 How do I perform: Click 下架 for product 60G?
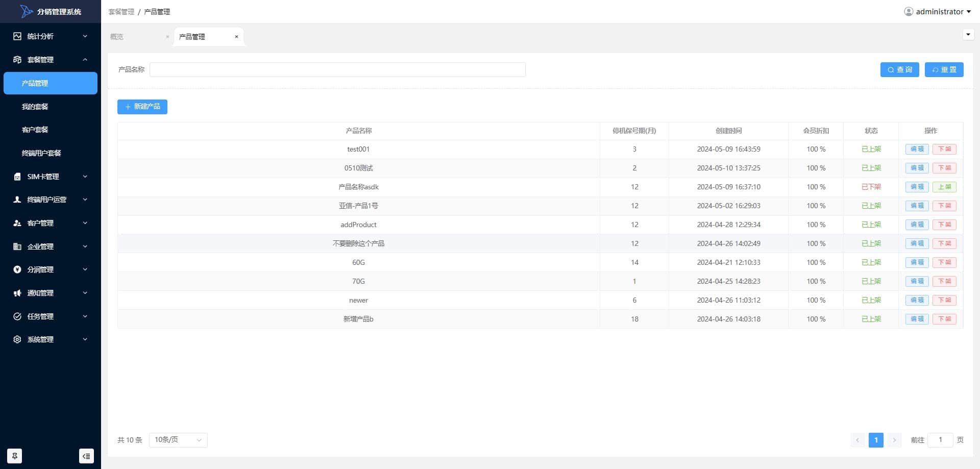coord(944,262)
